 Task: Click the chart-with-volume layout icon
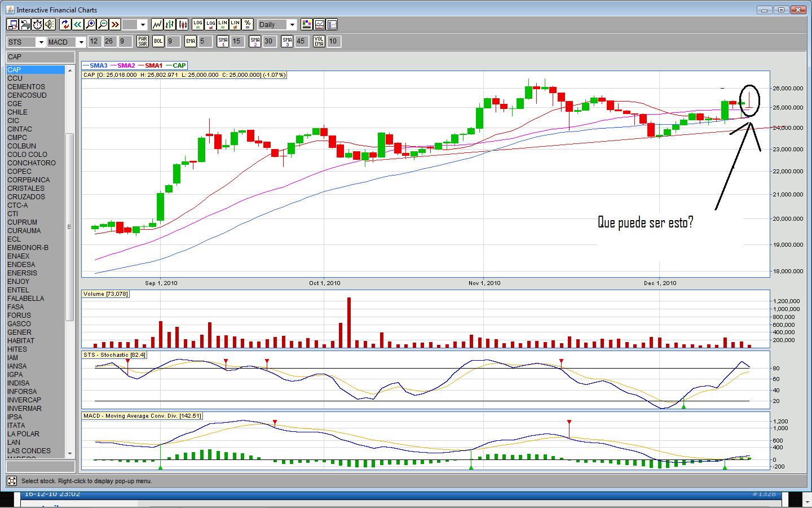click(x=319, y=24)
